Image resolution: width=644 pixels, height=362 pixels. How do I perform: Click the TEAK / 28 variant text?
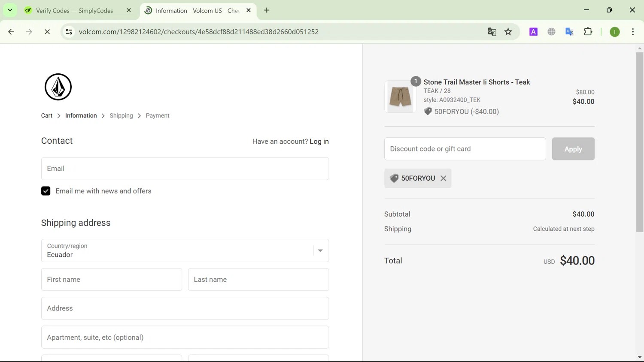[437, 91]
